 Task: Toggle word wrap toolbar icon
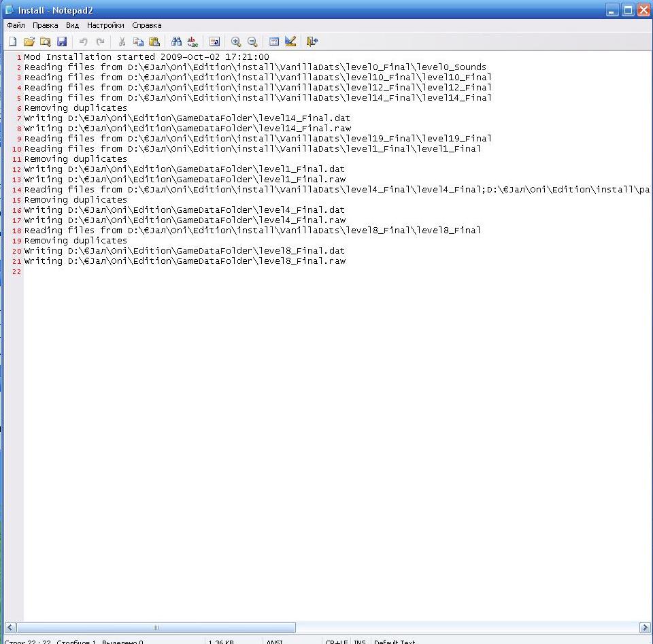[214, 41]
